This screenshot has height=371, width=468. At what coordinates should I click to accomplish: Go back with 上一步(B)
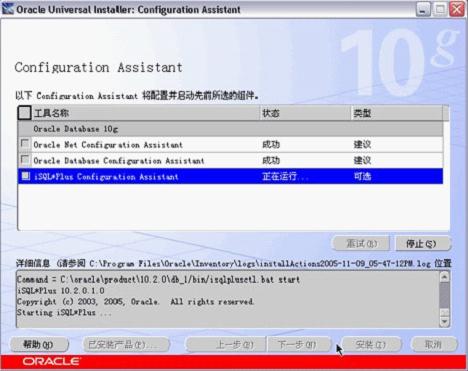pos(226,344)
